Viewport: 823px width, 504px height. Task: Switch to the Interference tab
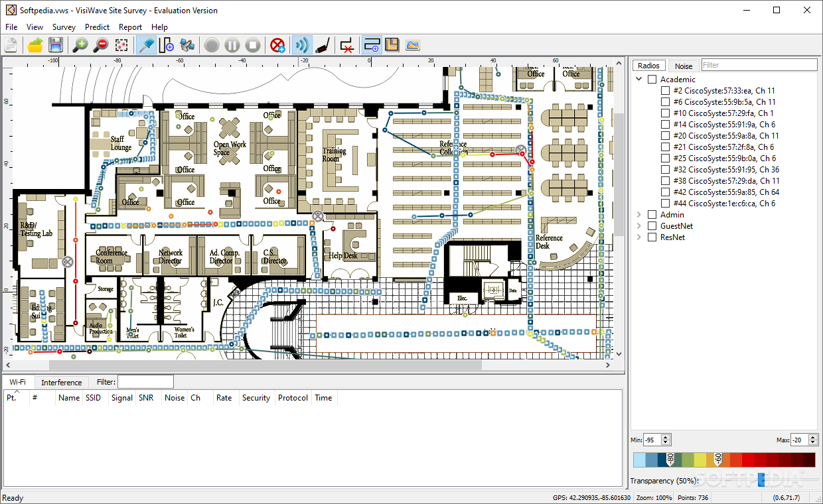click(61, 383)
